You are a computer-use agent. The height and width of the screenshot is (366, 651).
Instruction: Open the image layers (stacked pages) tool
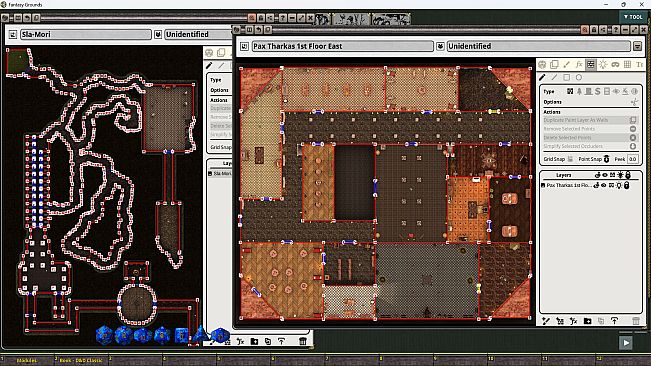coord(554,64)
